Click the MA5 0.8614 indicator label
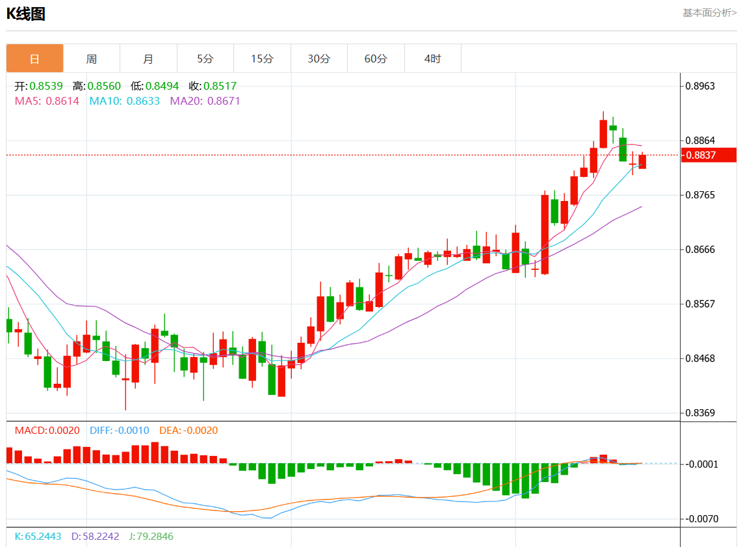The height and width of the screenshot is (547, 756). tap(47, 101)
